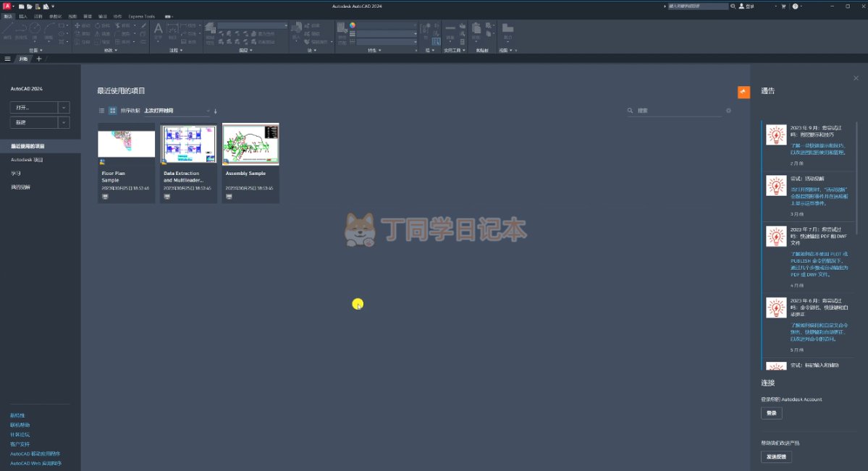Open the Autodesk 项目 sidebar section

coord(27,159)
